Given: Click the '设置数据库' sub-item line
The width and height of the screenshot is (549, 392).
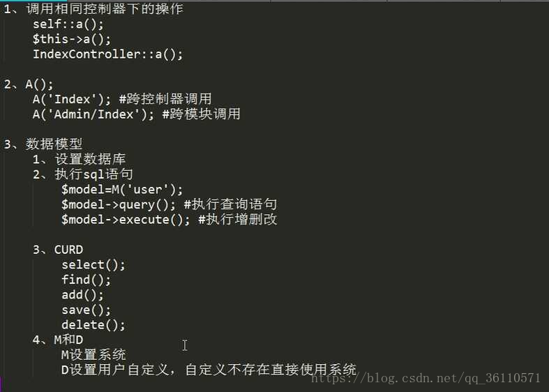Looking at the screenshot, I should pos(90,159).
